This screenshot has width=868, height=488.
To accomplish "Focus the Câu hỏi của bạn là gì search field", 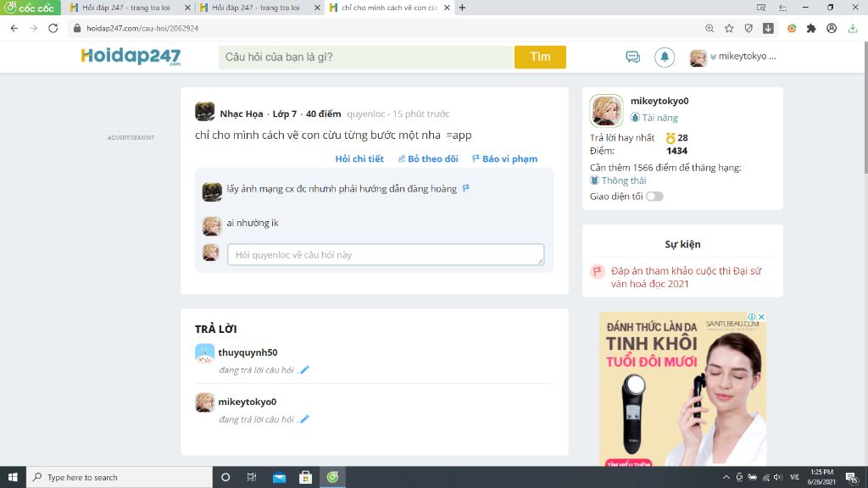I will point(365,57).
